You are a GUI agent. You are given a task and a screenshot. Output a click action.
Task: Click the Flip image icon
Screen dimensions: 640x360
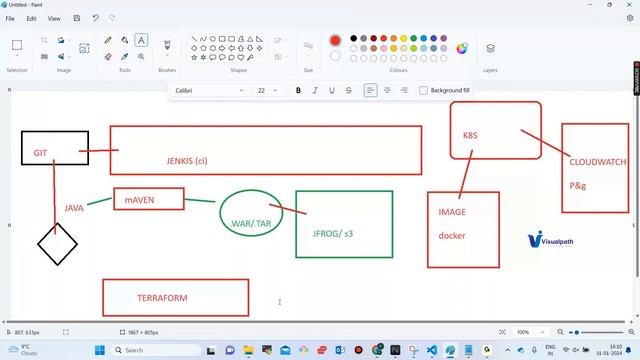click(61, 57)
